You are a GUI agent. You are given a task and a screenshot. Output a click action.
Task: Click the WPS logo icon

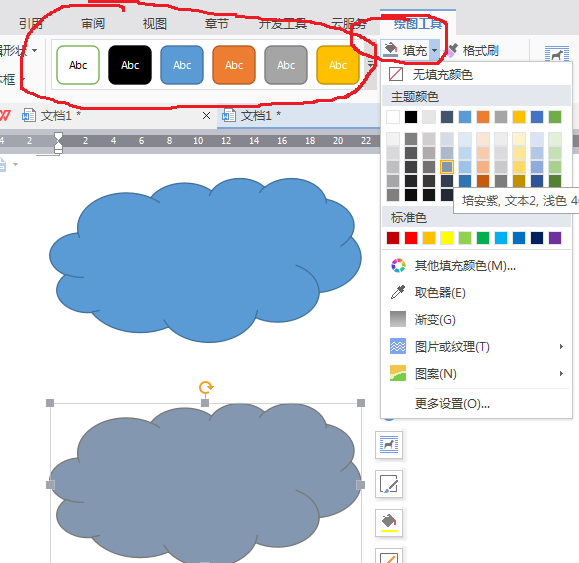(5, 116)
